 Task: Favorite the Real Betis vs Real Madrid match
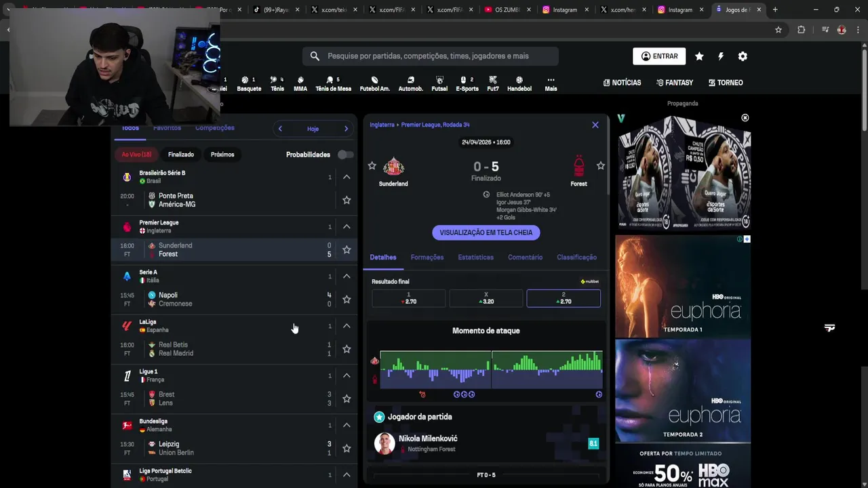[347, 349]
